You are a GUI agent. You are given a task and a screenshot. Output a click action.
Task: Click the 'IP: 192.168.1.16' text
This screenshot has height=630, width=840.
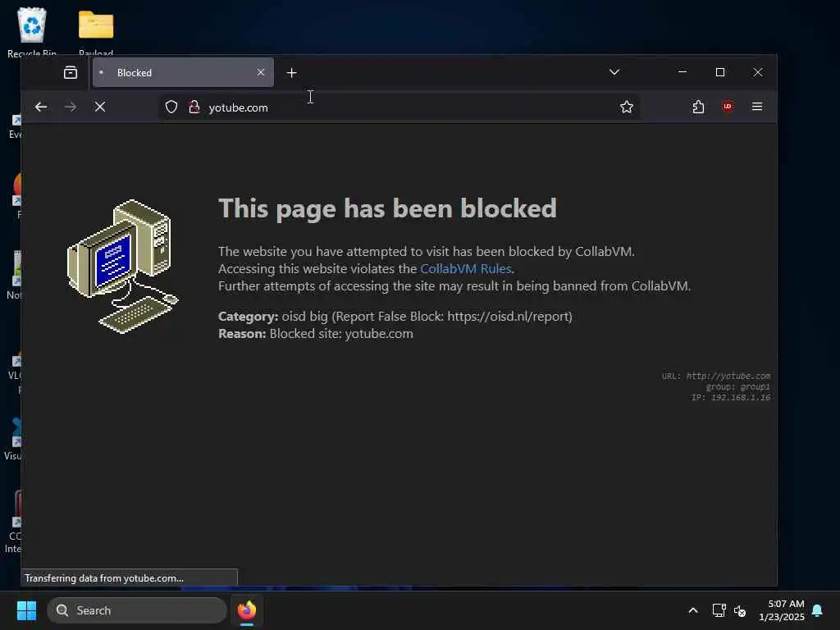click(731, 398)
